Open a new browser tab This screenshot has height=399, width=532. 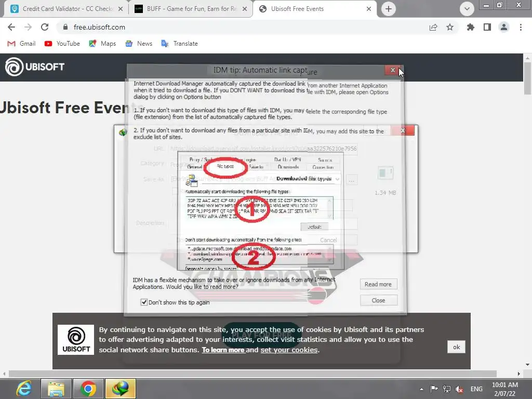coord(389,9)
